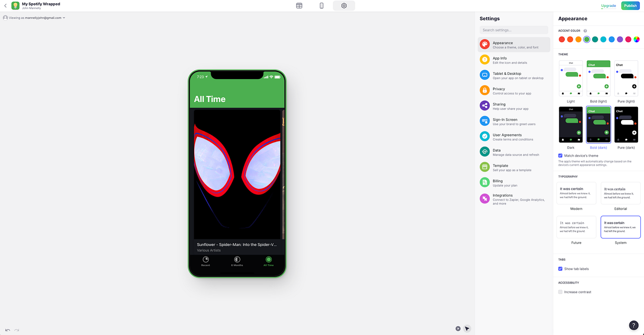Click the Template icon

tap(484, 167)
